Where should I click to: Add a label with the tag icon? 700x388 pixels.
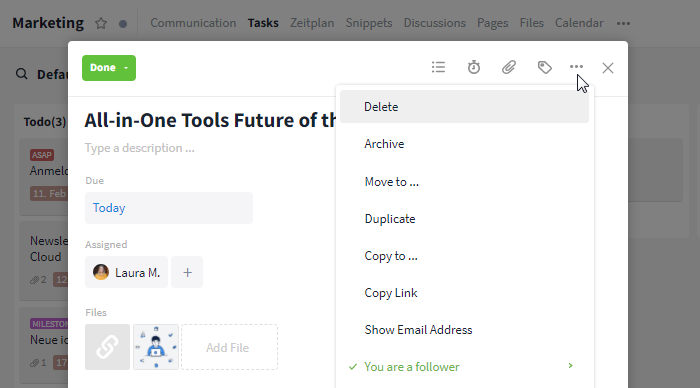pyautogui.click(x=544, y=67)
